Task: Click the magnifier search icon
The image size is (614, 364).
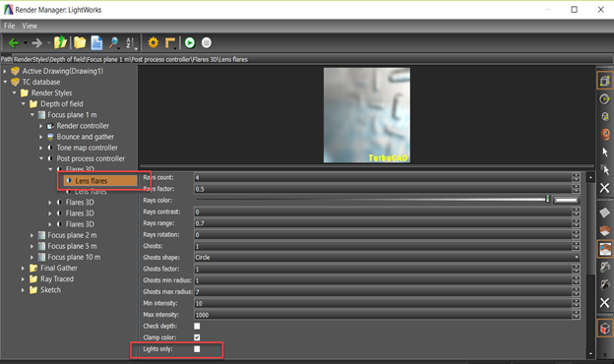Action: [114, 42]
